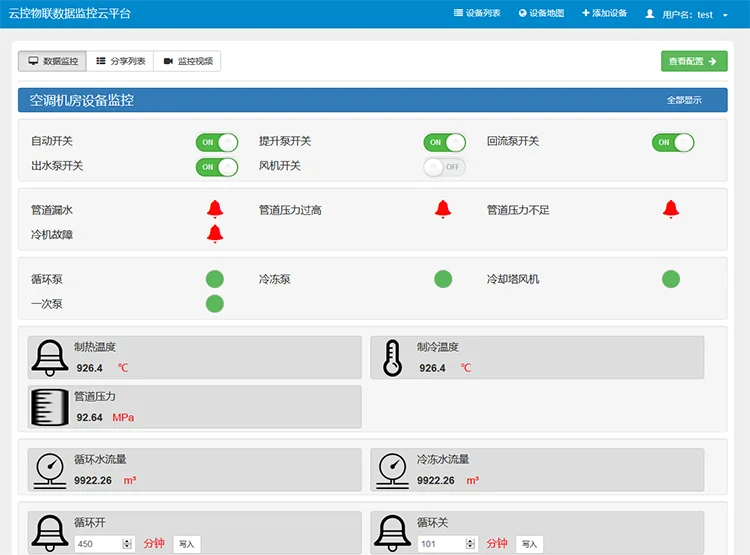750x555 pixels.
Task: Click the 926.4 value under 制冷温度
Action: coord(432,368)
